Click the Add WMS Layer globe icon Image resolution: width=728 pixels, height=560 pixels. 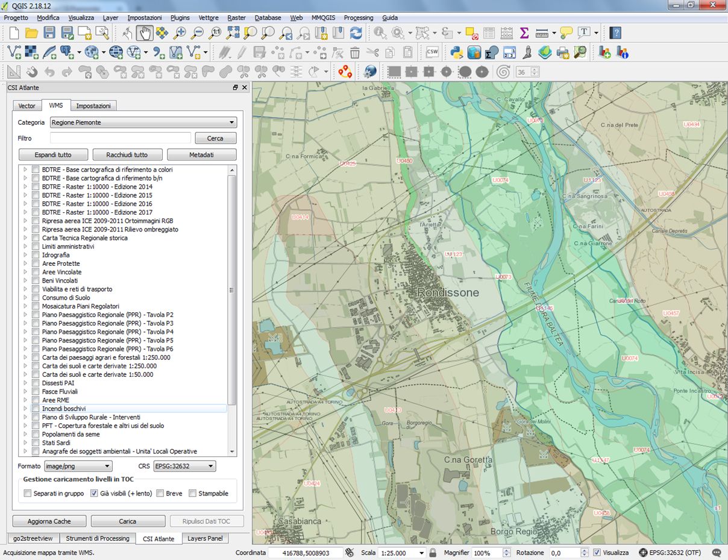coord(92,52)
